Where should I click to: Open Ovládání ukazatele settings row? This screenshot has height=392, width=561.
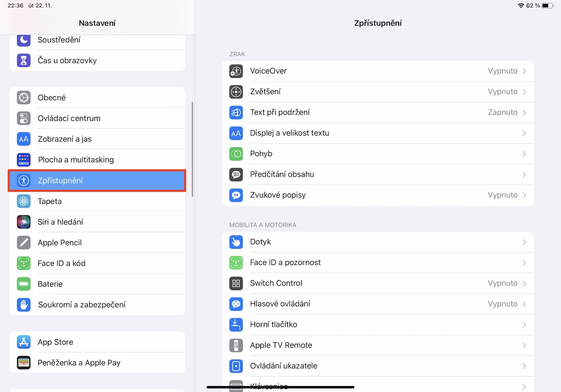[x=284, y=366]
